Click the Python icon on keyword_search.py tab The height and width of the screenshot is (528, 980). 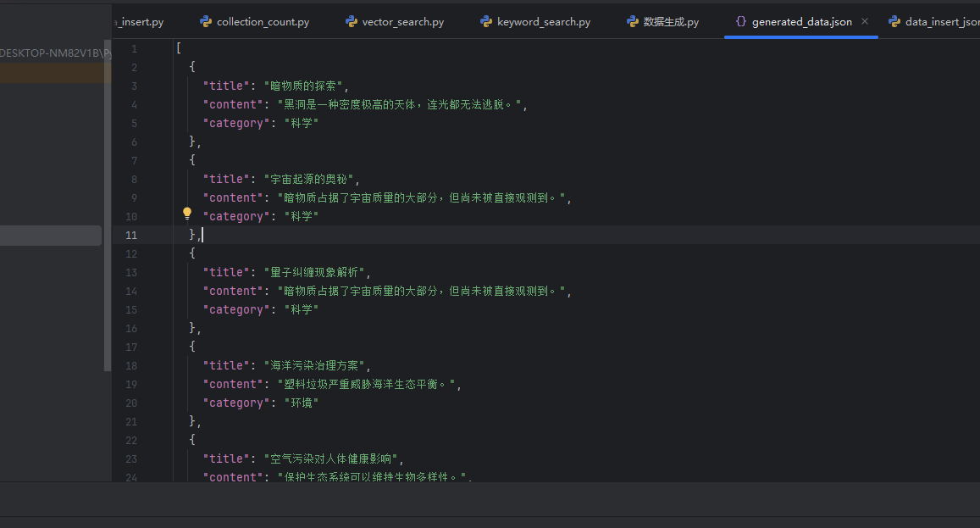pos(485,21)
